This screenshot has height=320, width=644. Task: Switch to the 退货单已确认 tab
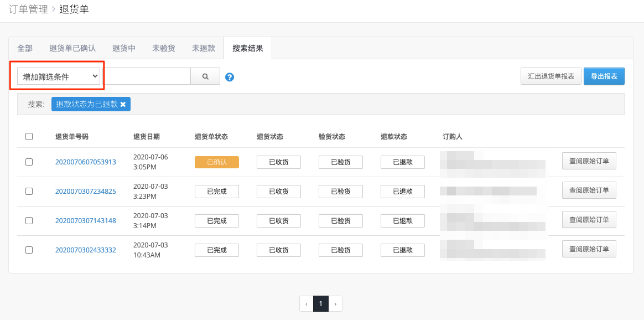[72, 48]
